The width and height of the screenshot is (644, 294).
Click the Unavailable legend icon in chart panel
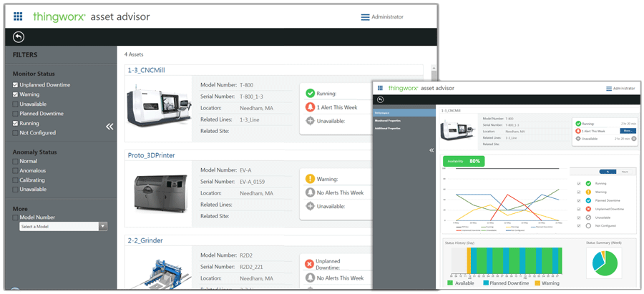[x=588, y=217]
